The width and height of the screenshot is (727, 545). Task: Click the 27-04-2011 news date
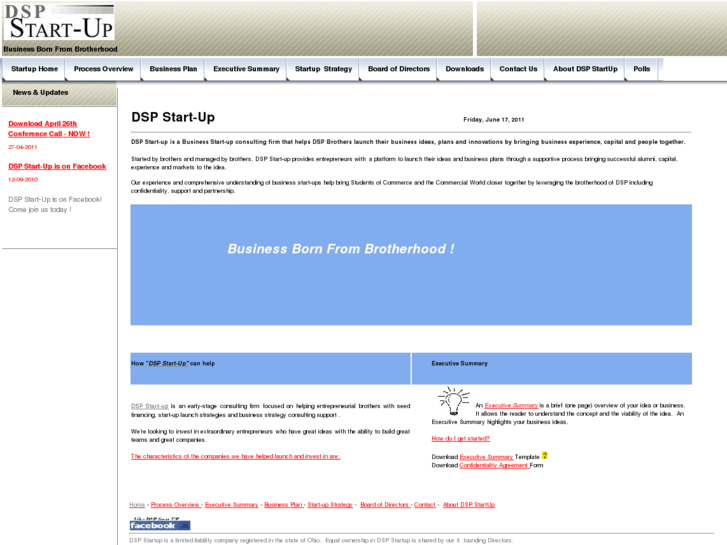23,147
